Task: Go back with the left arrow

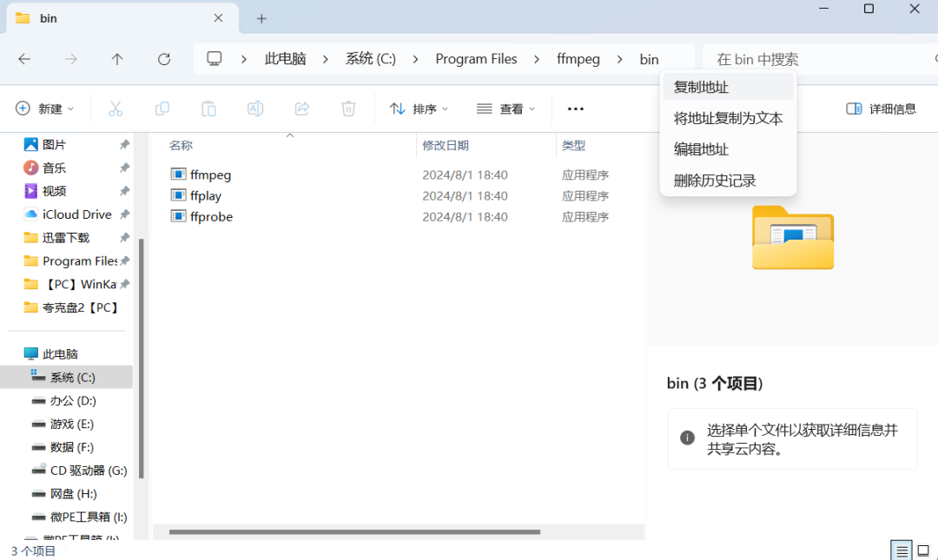Action: [24, 59]
